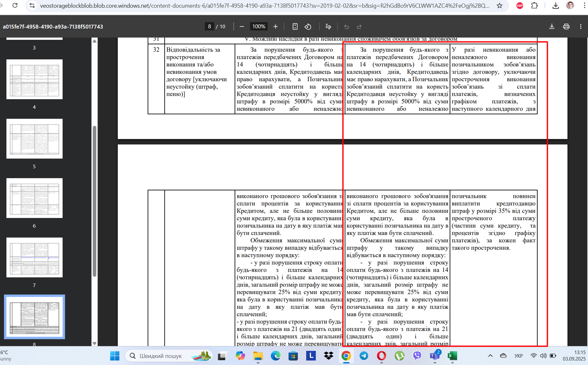Open the OneDrive cloud tray icon

503,356
